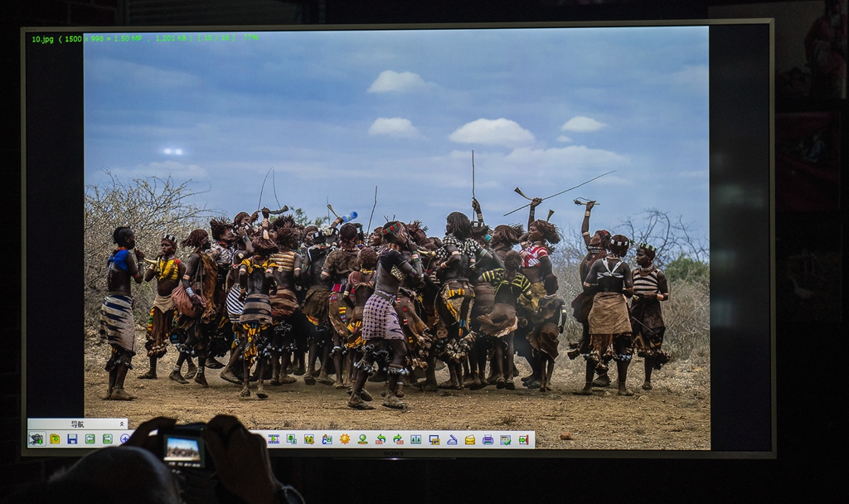Click the 10.jpg file name text
The image size is (849, 504).
click(43, 39)
